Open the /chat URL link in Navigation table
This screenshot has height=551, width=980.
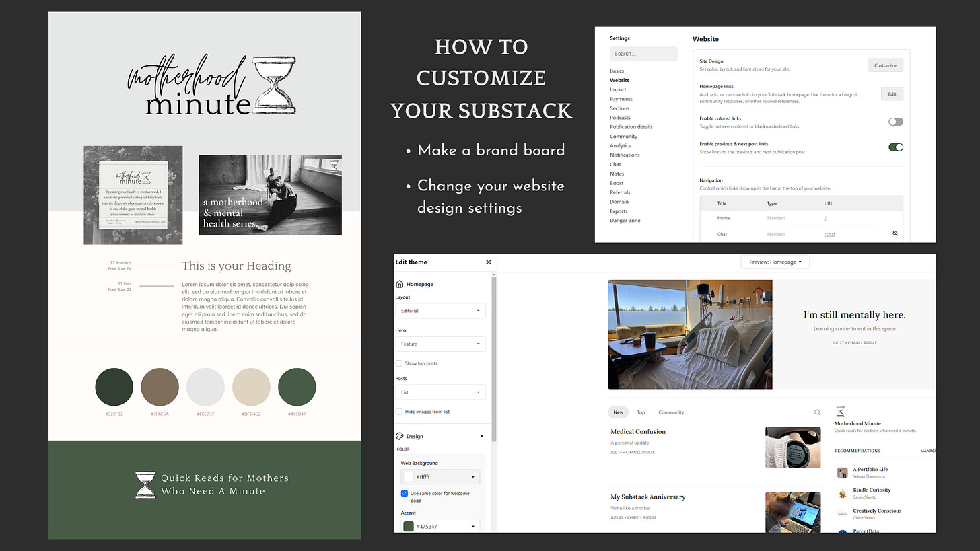[x=829, y=234]
